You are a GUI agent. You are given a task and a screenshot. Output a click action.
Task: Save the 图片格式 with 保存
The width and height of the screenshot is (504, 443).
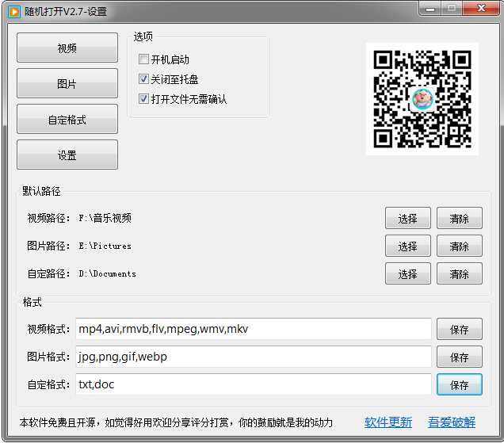(460, 357)
